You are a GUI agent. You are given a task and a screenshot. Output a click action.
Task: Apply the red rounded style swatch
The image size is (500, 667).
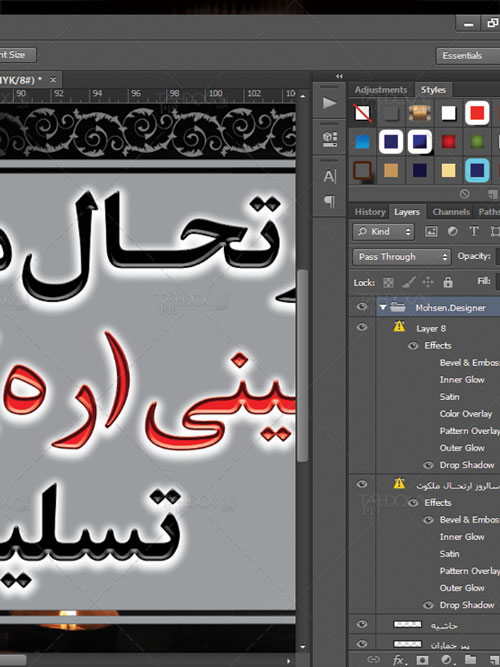[477, 113]
